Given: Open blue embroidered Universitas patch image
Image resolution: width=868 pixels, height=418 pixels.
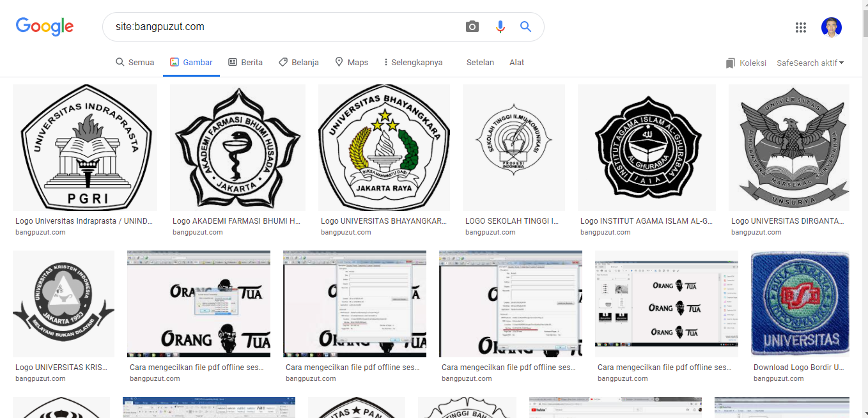Looking at the screenshot, I should click(x=800, y=304).
